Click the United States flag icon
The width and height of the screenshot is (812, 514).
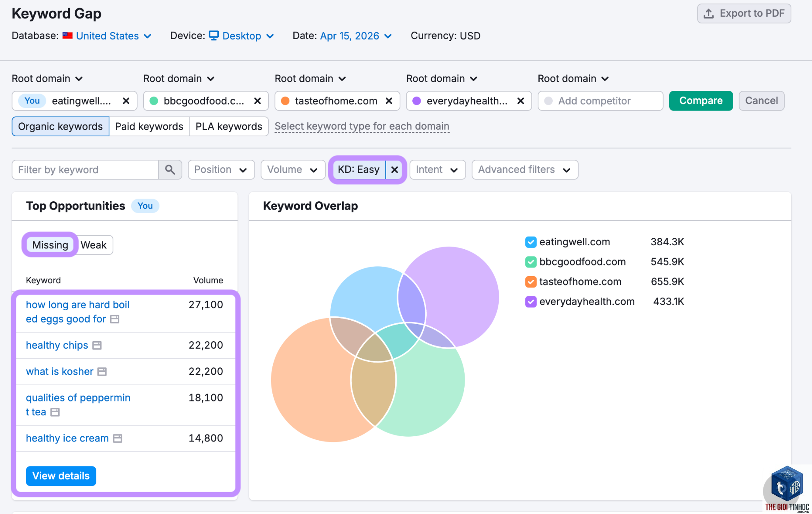[67, 36]
